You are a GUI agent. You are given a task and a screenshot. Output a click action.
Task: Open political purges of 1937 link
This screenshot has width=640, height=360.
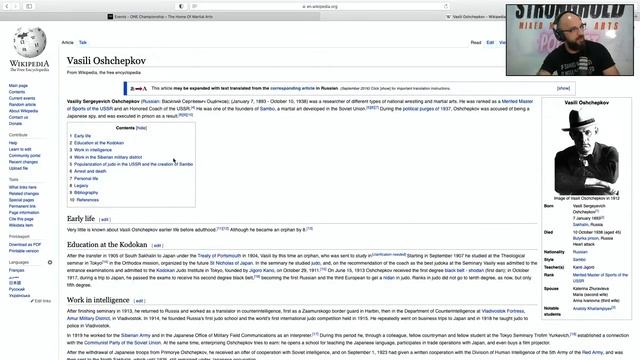point(427,109)
